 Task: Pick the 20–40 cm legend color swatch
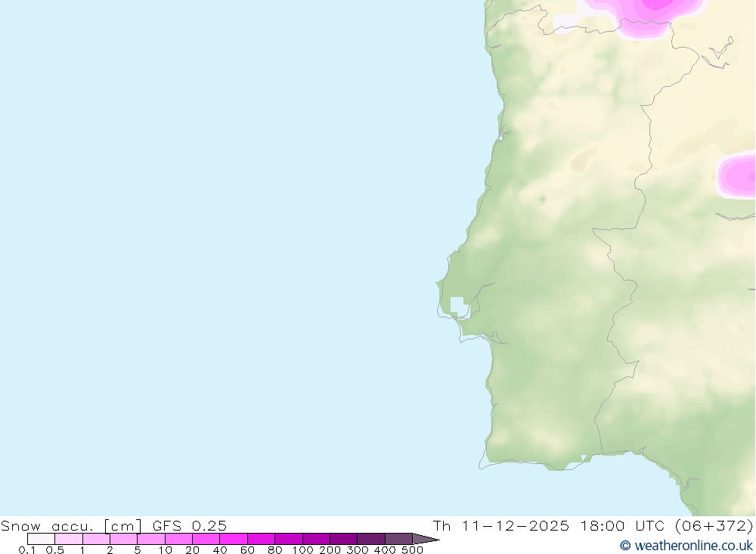click(x=206, y=539)
